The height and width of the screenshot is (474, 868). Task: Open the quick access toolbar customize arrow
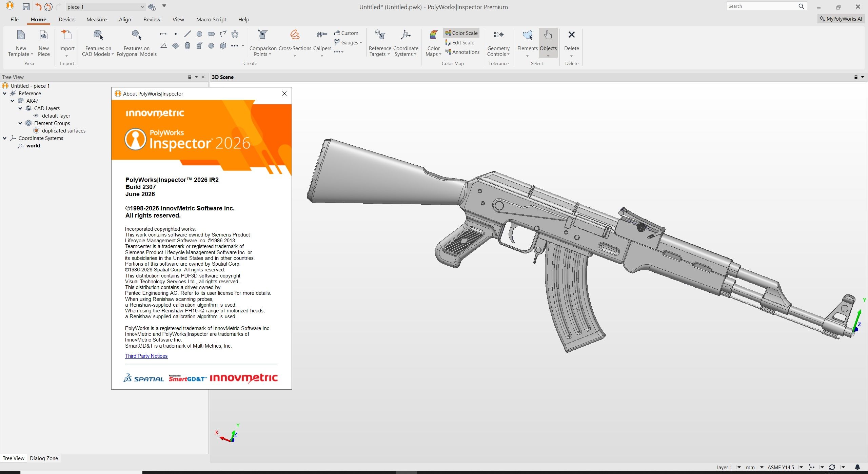point(164,6)
